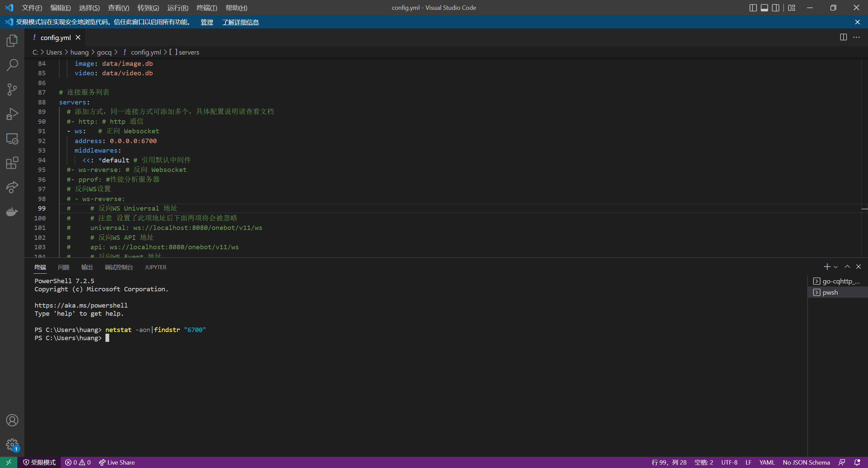
Task: Customize layout from title bar icon
Action: click(792, 8)
